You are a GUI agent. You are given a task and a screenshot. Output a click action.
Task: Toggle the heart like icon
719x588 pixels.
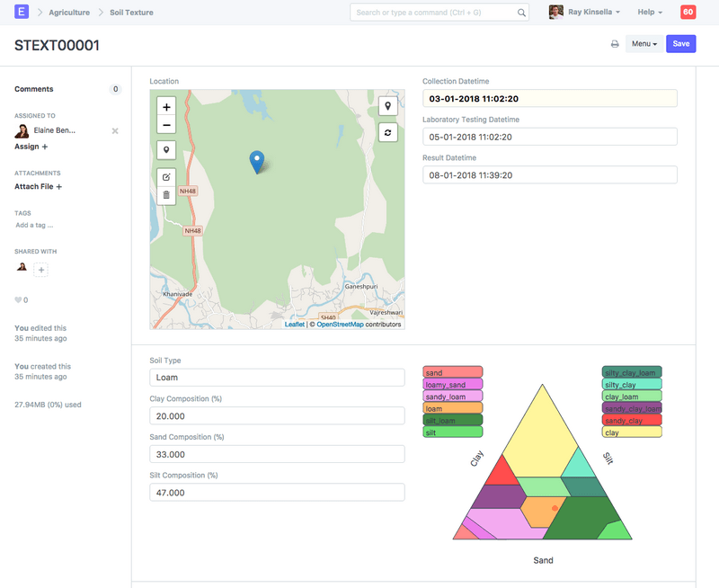tap(18, 300)
